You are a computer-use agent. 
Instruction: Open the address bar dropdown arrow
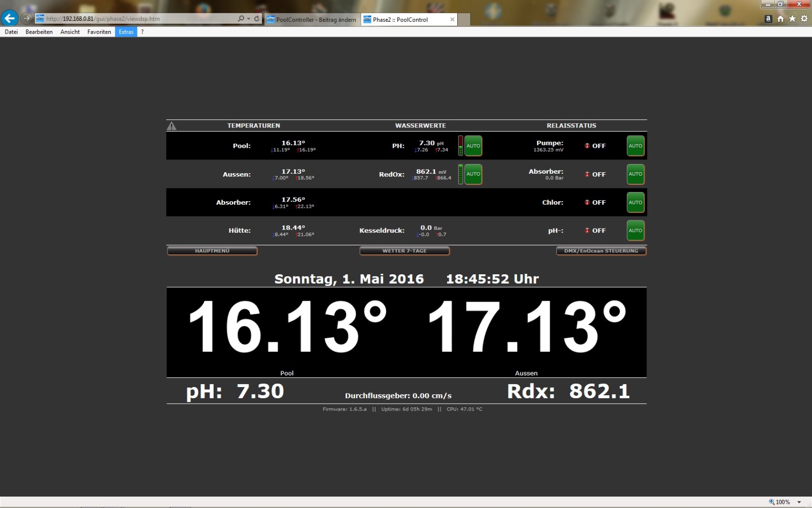tap(249, 19)
